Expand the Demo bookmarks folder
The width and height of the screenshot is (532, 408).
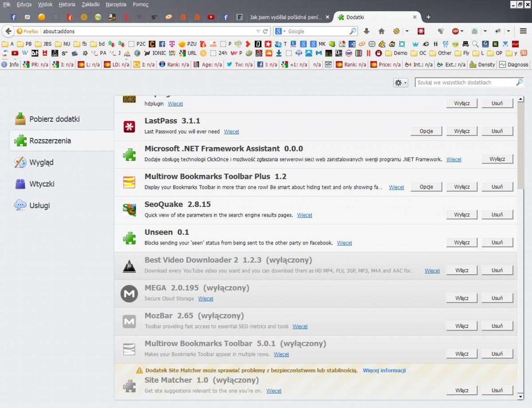click(x=396, y=53)
